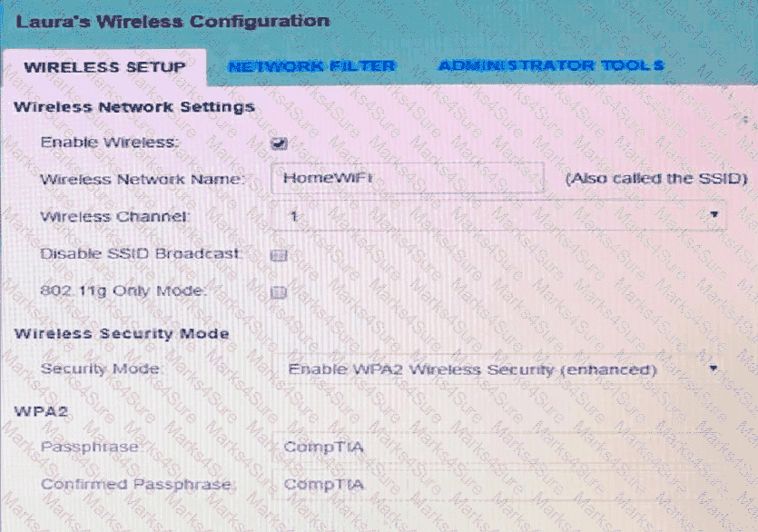The image size is (758, 532).
Task: Focus the Passphrase text field
Action: pos(499,447)
